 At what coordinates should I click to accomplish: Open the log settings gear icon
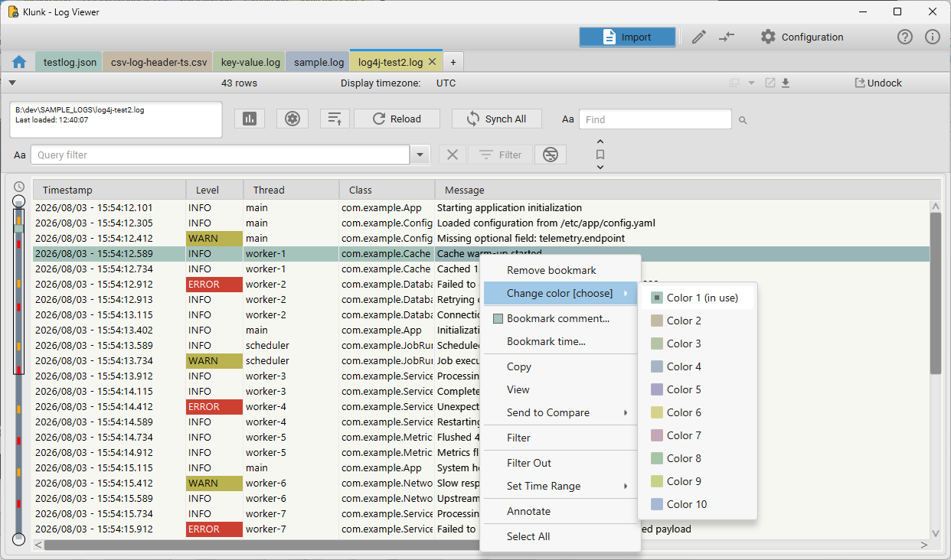click(x=292, y=119)
